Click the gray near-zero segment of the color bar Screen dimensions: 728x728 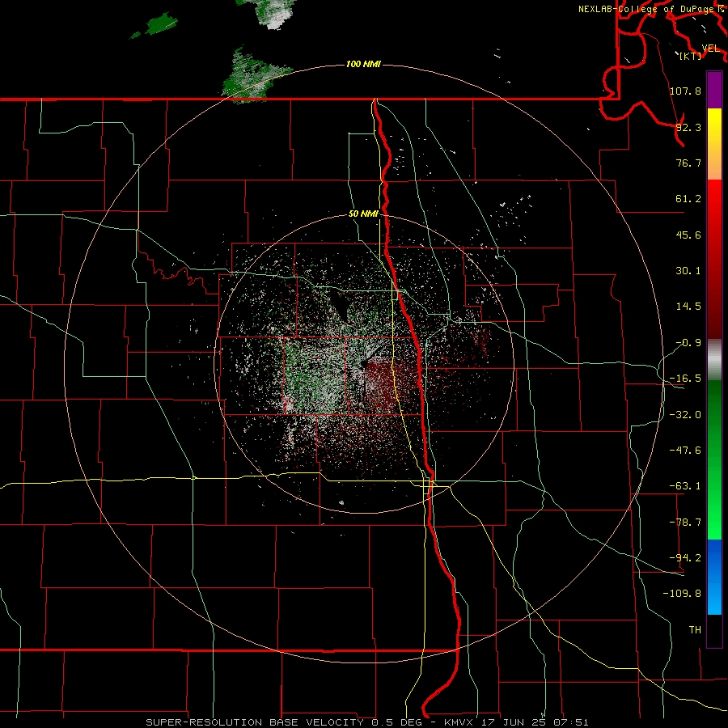pos(714,360)
